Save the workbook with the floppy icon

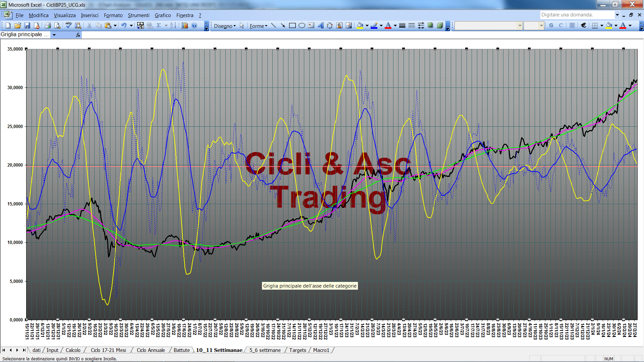point(27,25)
